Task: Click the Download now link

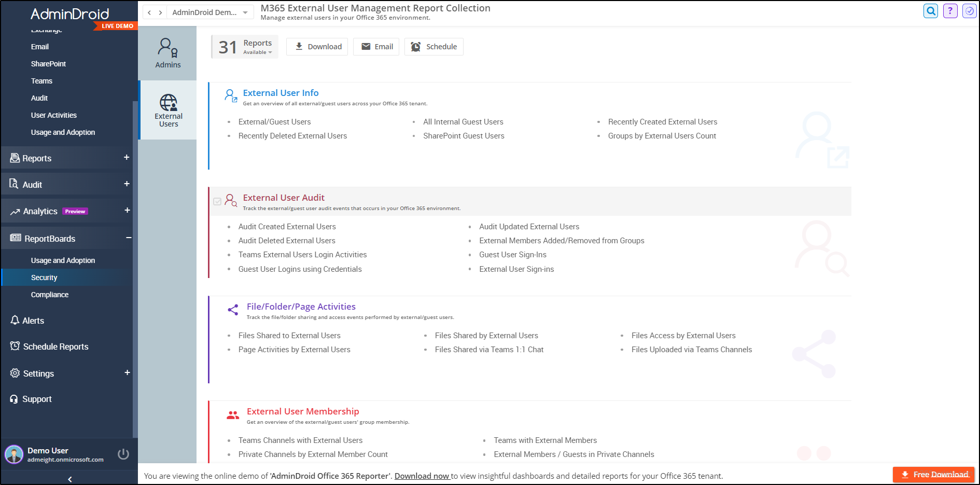Action: 422,476
